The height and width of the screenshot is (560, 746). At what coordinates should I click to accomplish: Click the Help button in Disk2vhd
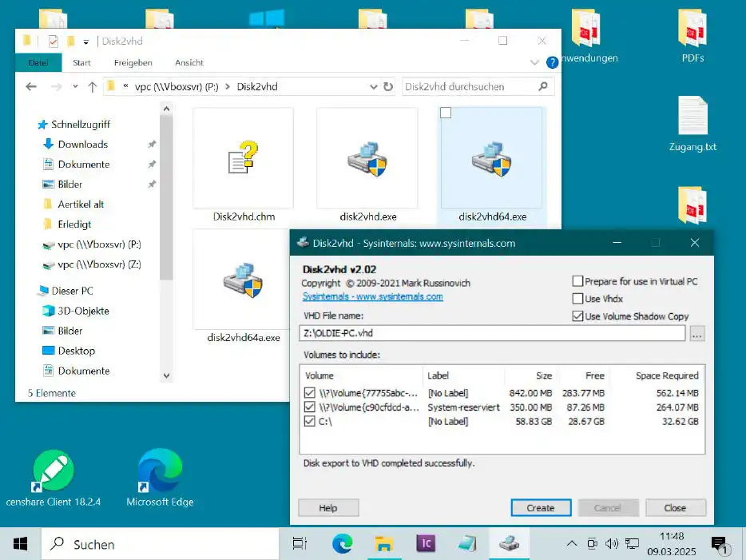tap(328, 507)
